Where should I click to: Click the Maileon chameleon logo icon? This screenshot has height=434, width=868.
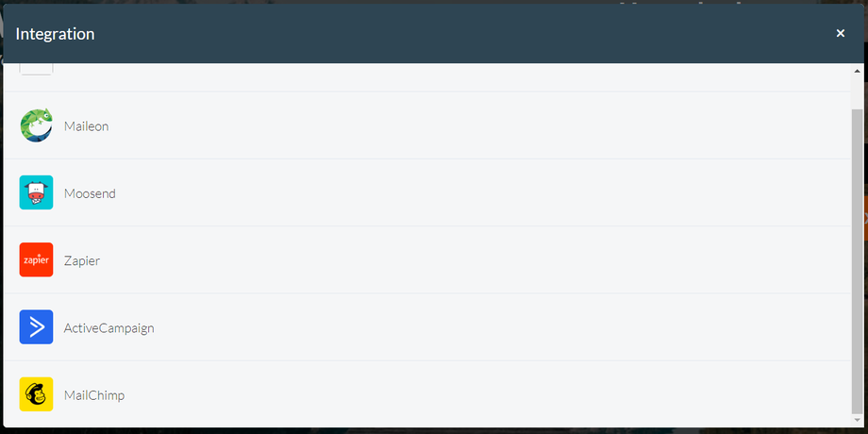coord(36,125)
